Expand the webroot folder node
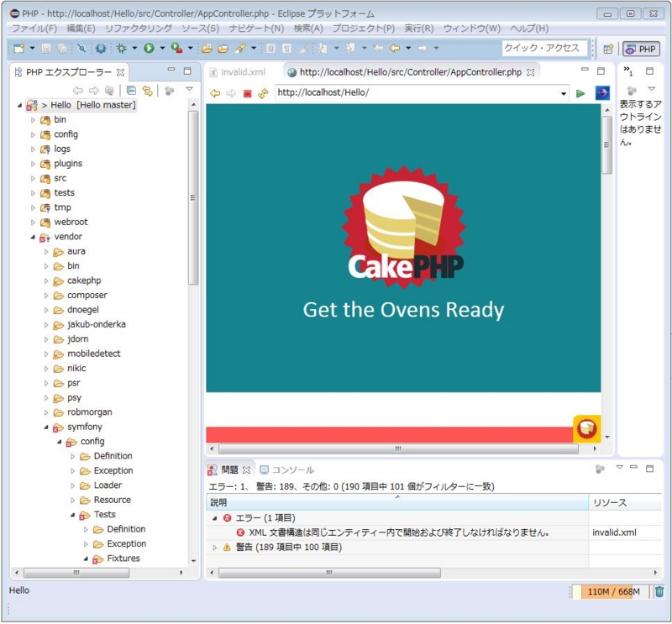672x624 pixels. 33,223
